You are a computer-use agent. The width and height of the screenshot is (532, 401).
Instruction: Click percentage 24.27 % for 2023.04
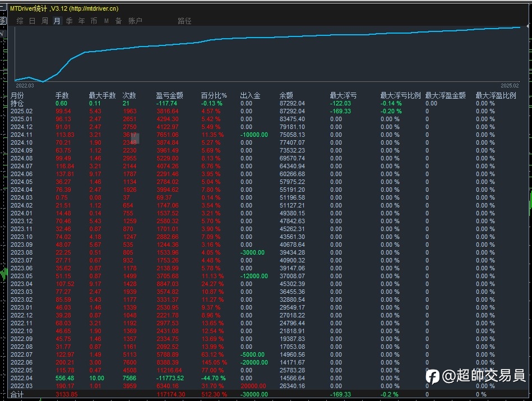212,284
